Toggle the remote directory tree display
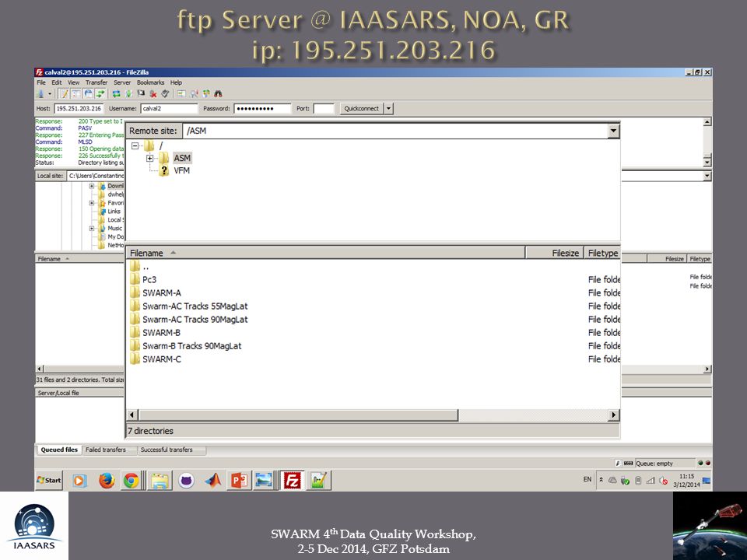 tap(89, 93)
